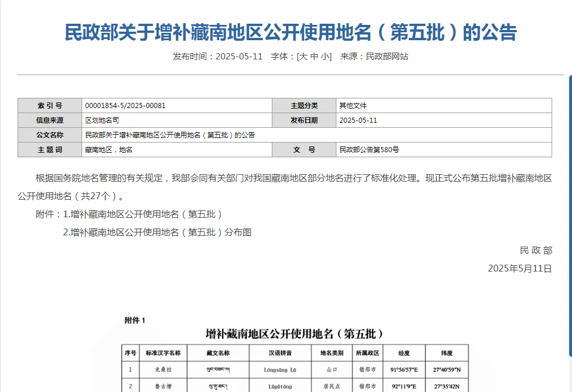
Task: Click the attachment table title 增补藏南地区公开使用地名
Action: tap(294, 334)
